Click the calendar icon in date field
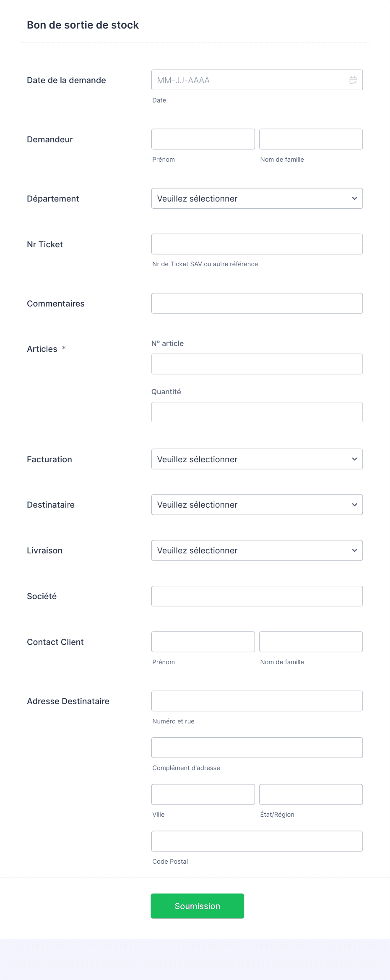 coord(353,80)
